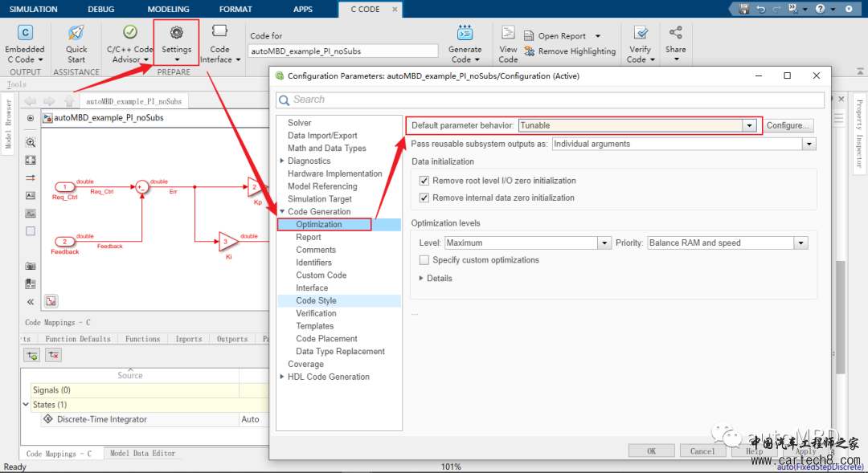Screen dimensions: 868x473
Task: Open the Functions mapping tab
Action: click(x=143, y=339)
